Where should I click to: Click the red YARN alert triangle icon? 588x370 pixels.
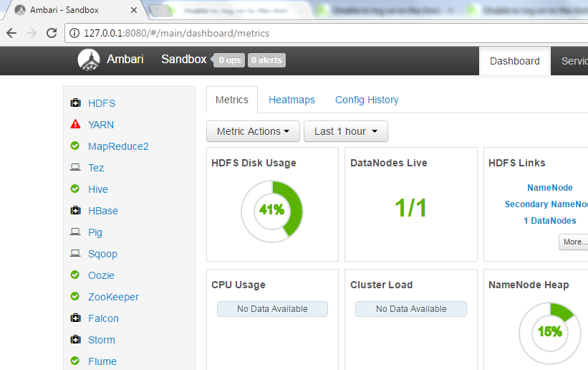coord(75,124)
